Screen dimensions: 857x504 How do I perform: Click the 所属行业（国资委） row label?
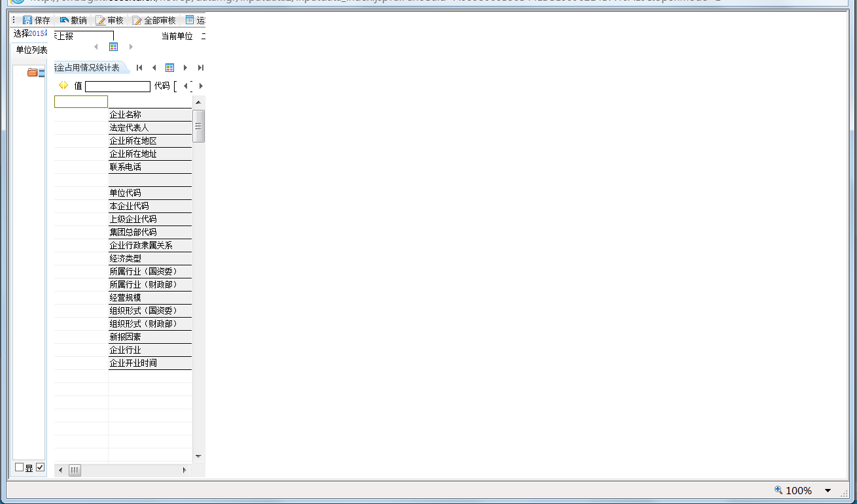[150, 271]
